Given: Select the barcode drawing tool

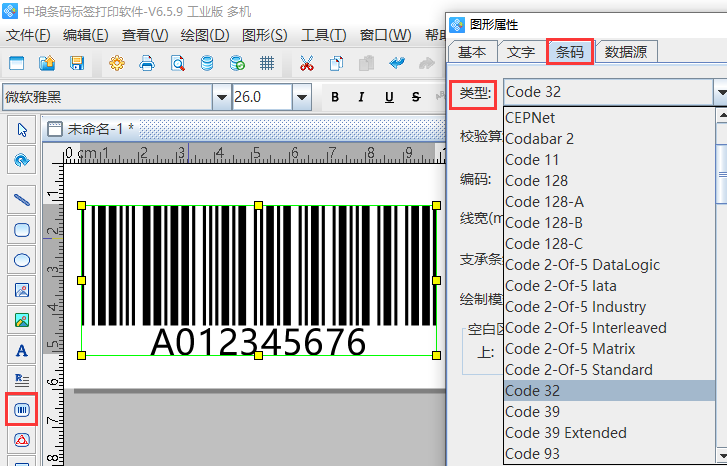Looking at the screenshot, I should pos(22,409).
